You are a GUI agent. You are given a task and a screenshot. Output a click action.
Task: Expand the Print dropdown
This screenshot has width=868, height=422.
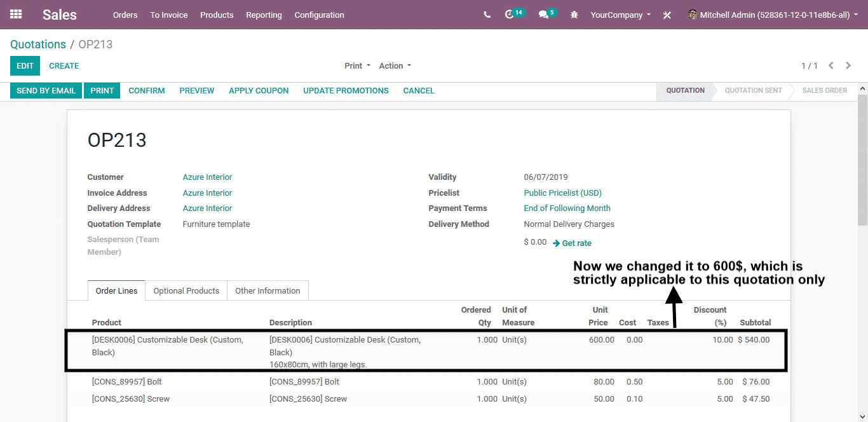(357, 65)
